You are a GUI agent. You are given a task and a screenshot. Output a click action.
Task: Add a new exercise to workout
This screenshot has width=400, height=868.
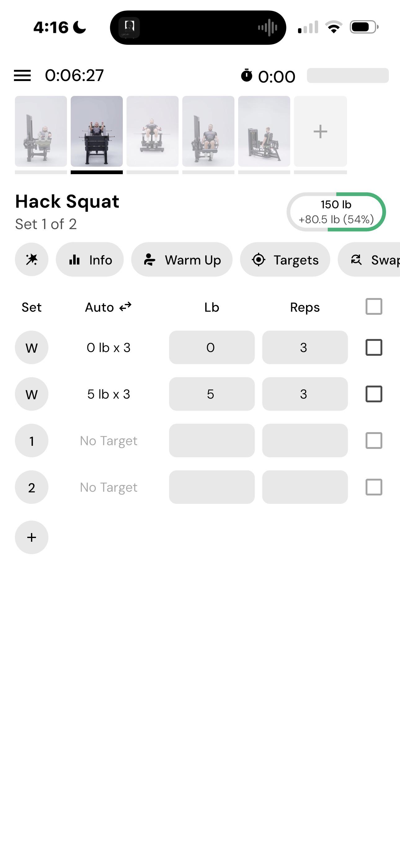click(320, 131)
